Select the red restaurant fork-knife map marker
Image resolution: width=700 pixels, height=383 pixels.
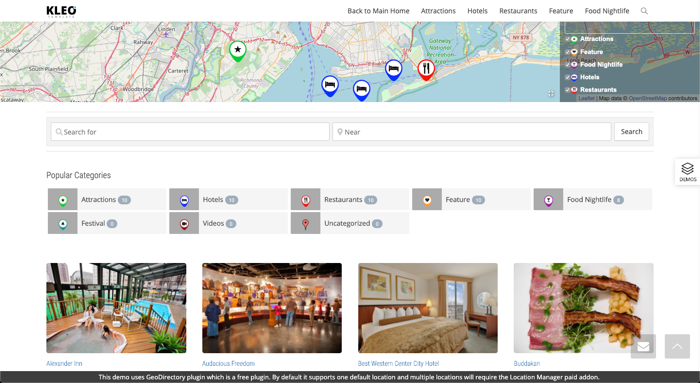point(426,70)
